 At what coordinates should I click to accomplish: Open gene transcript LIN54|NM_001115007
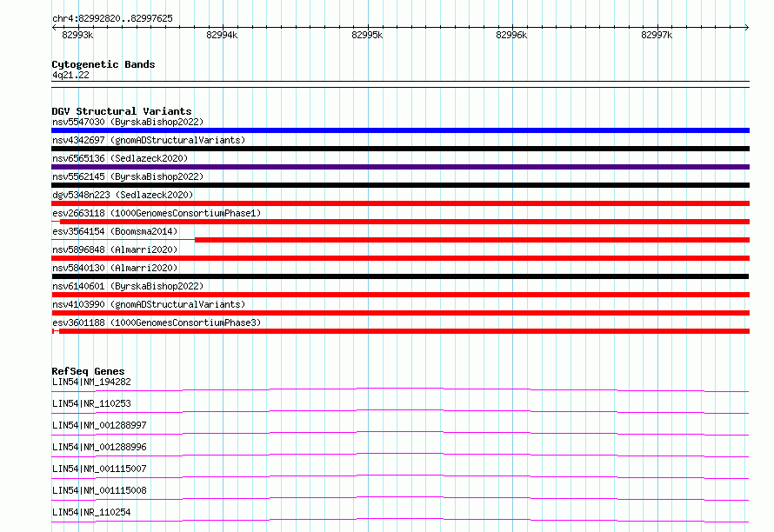(x=99, y=469)
